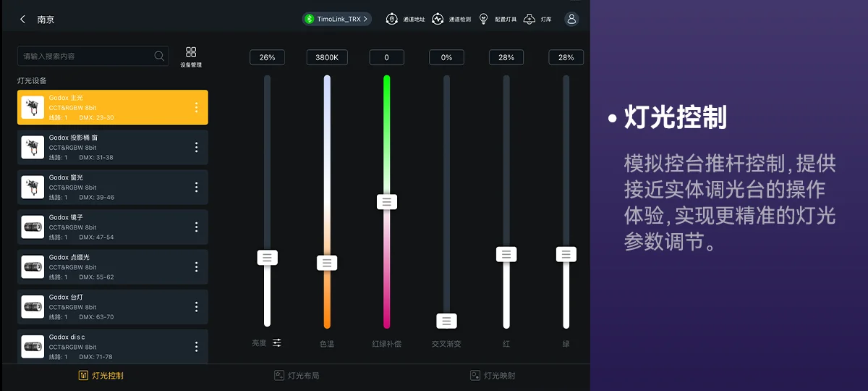The height and width of the screenshot is (391, 868).
Task: Click the search magnifier icon
Action: point(159,56)
